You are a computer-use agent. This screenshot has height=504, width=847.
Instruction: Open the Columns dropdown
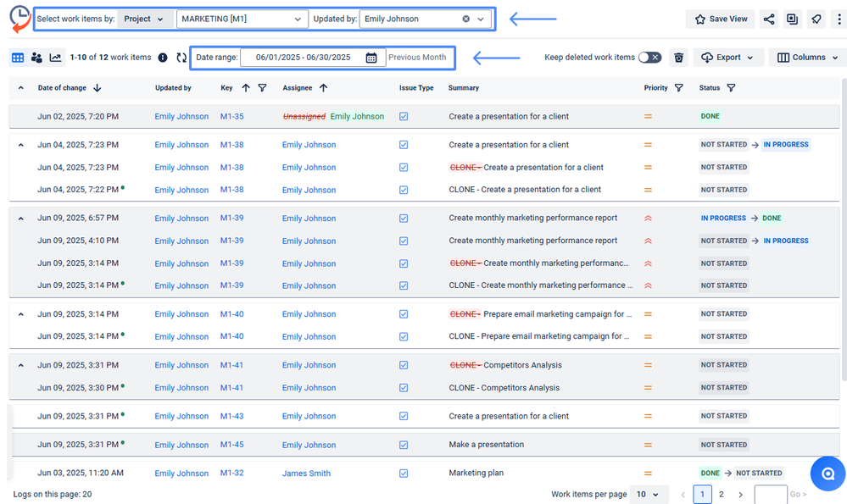point(807,58)
